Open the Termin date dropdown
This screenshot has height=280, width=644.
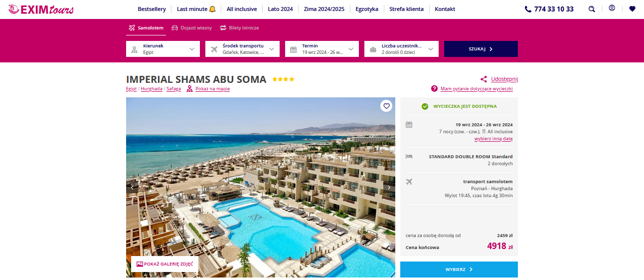(x=322, y=49)
